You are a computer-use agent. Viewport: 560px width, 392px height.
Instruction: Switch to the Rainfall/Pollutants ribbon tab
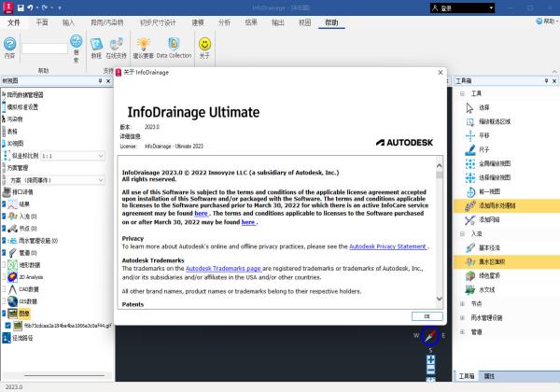pyautogui.click(x=106, y=22)
